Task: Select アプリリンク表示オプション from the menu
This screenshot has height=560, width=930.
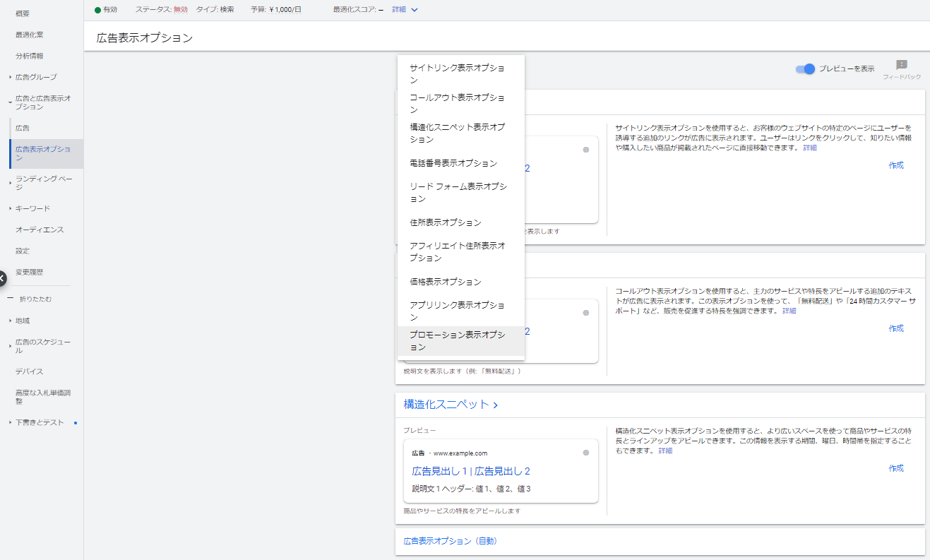Action: click(461, 311)
